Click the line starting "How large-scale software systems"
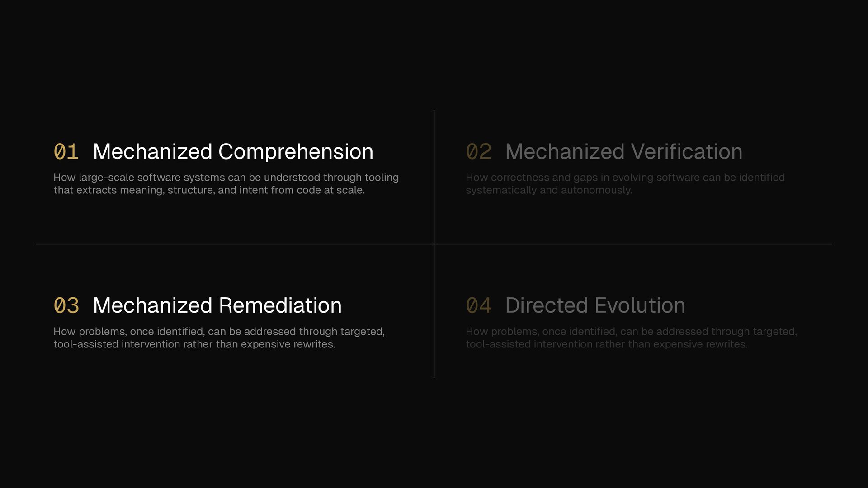This screenshot has height=488, width=868. point(226,178)
